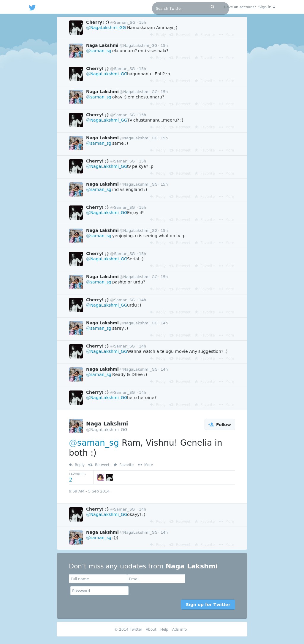Click the Password field
304x644 pixels.
(99, 591)
